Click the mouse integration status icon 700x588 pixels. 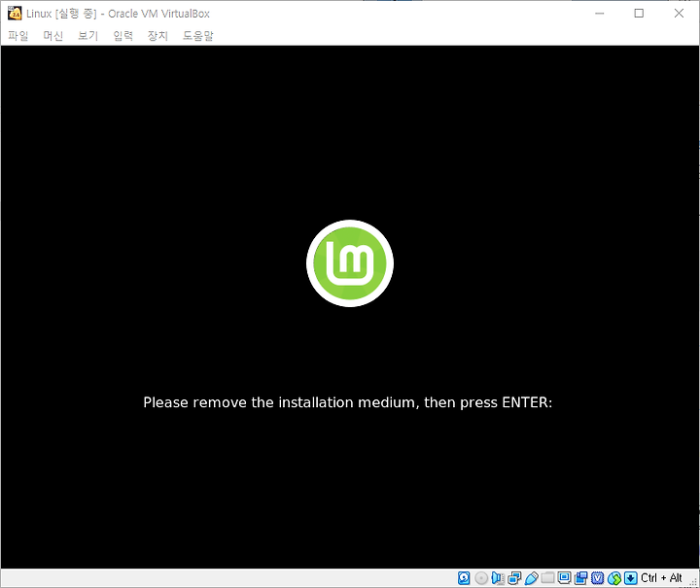[x=614, y=578]
